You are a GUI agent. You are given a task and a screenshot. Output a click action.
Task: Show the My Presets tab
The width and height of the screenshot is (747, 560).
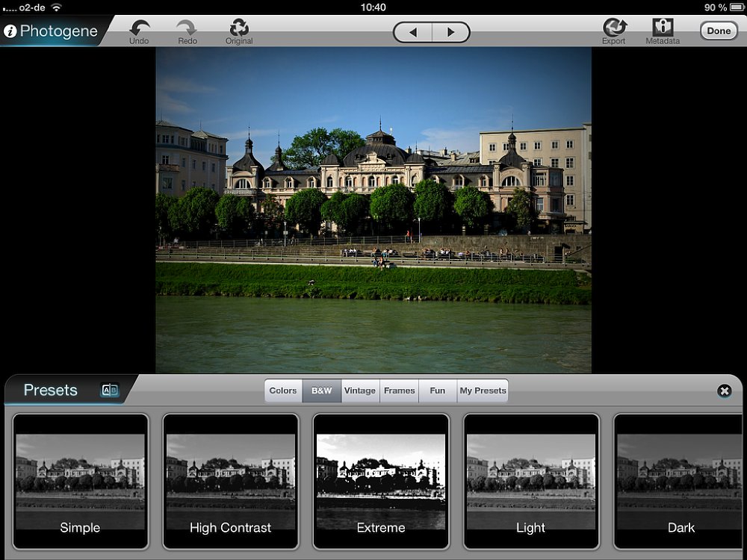pos(483,391)
